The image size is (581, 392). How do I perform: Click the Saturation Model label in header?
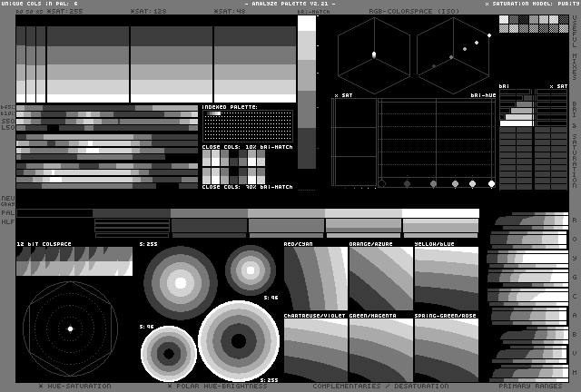[532, 4]
